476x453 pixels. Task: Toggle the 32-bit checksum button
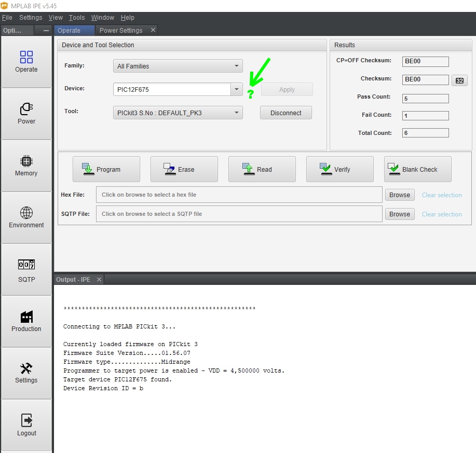[459, 81]
